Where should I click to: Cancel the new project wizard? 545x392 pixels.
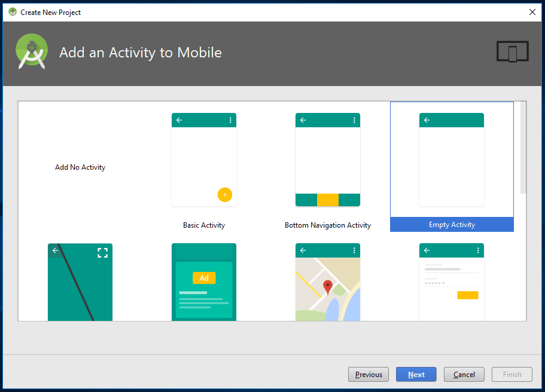click(x=464, y=375)
